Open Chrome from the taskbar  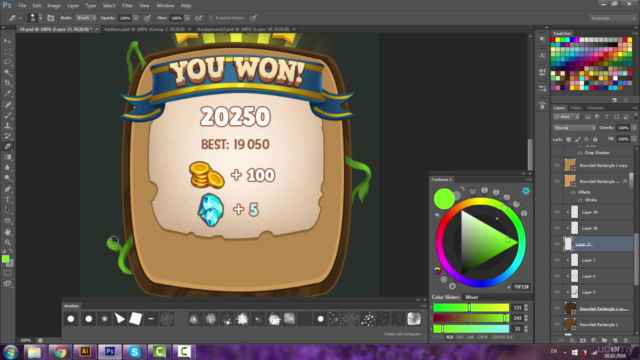[x=60, y=351]
